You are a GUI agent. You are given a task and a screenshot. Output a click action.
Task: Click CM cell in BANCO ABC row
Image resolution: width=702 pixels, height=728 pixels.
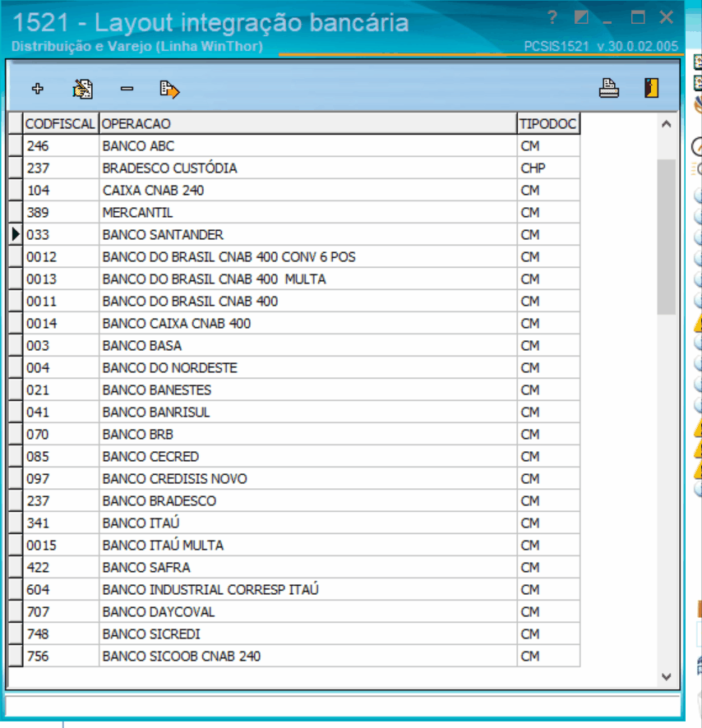[x=548, y=145]
